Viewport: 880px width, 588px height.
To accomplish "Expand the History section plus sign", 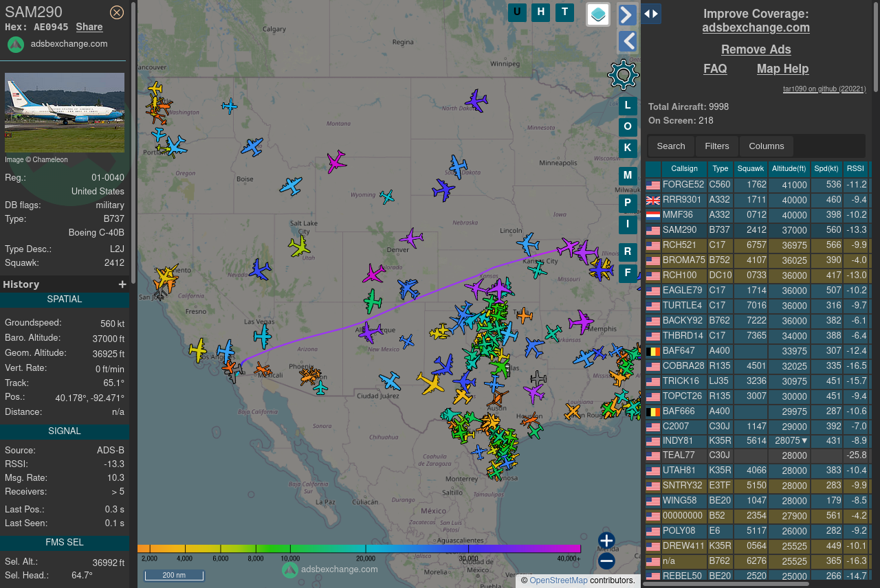I will tap(122, 284).
